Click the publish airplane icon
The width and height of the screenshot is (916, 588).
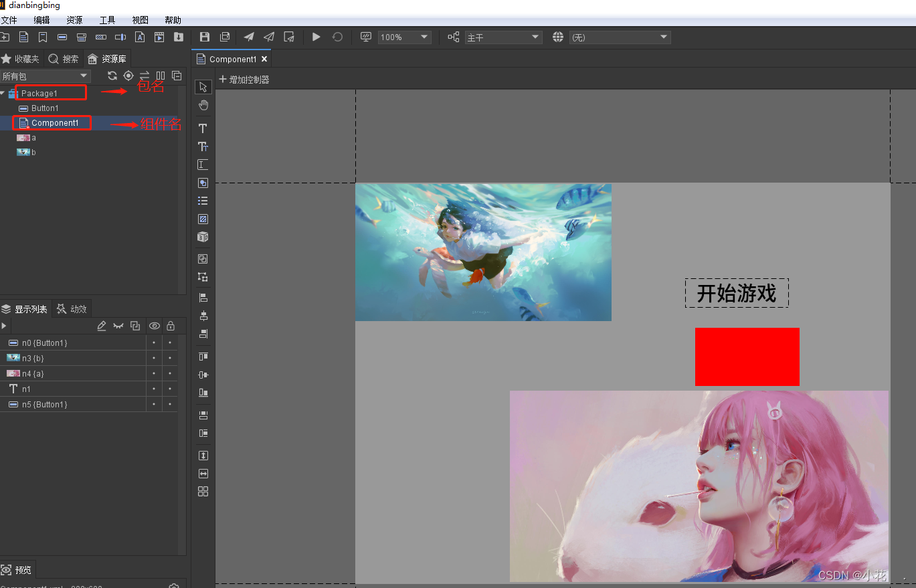click(248, 37)
